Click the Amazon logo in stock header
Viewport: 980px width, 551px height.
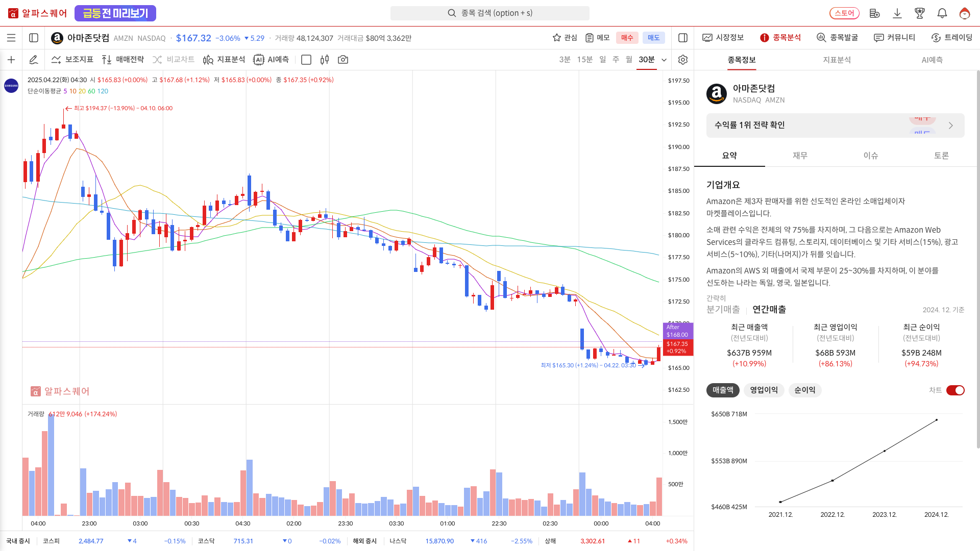(x=57, y=38)
